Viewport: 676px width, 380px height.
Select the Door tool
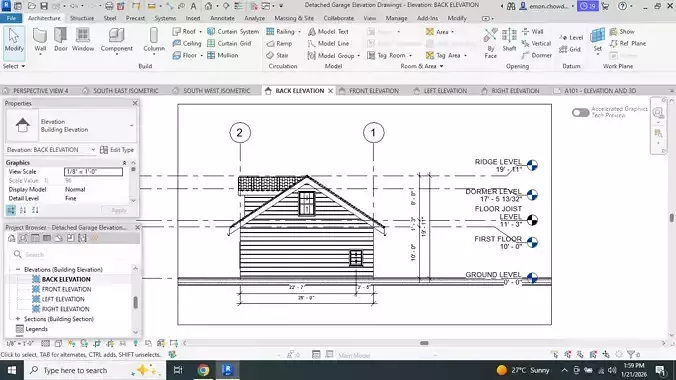61,40
